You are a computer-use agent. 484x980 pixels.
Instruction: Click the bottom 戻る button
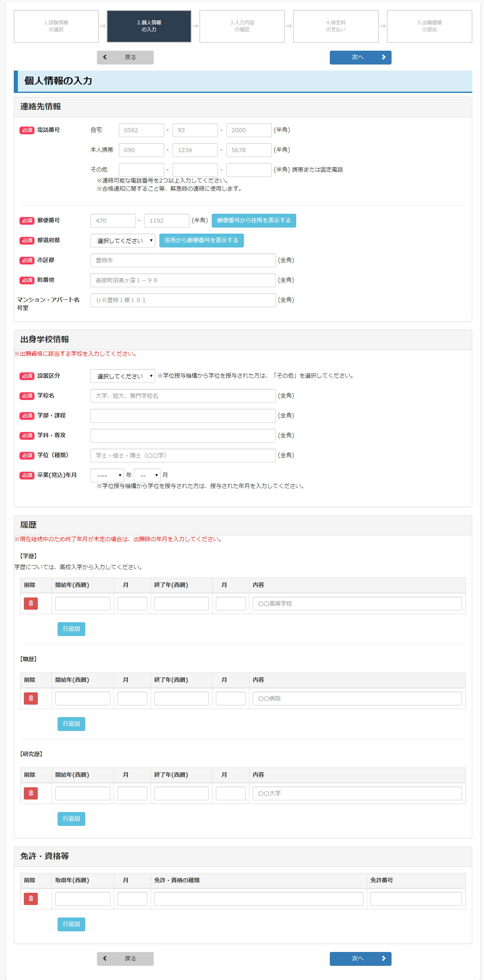click(x=125, y=959)
